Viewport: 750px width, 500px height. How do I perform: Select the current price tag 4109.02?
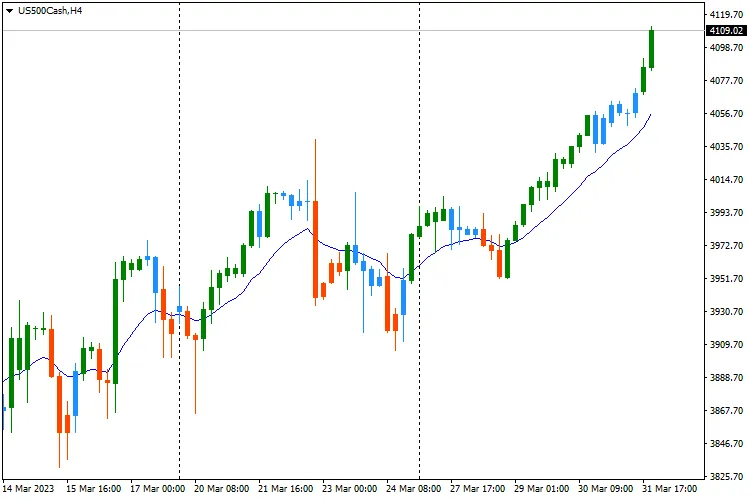point(725,31)
